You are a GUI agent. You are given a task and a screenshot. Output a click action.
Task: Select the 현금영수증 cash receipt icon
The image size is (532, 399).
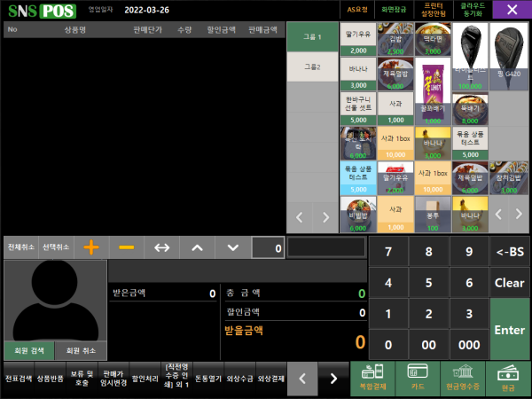[462, 377]
